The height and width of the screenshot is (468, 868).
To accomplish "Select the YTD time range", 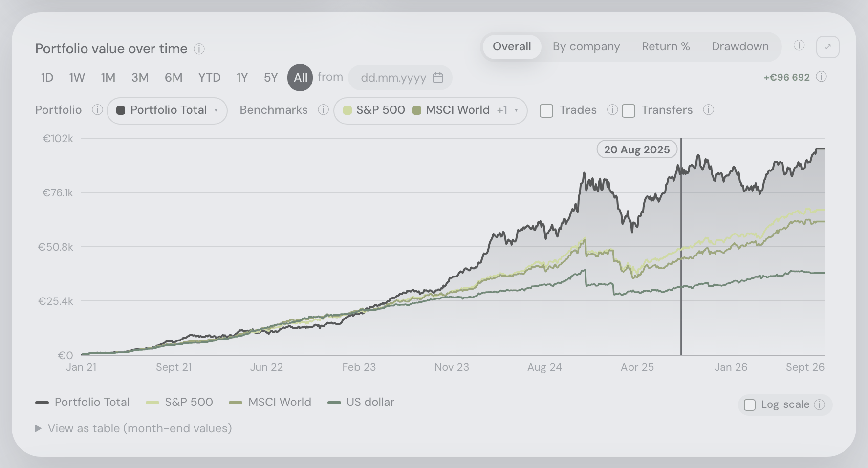I will pyautogui.click(x=210, y=78).
